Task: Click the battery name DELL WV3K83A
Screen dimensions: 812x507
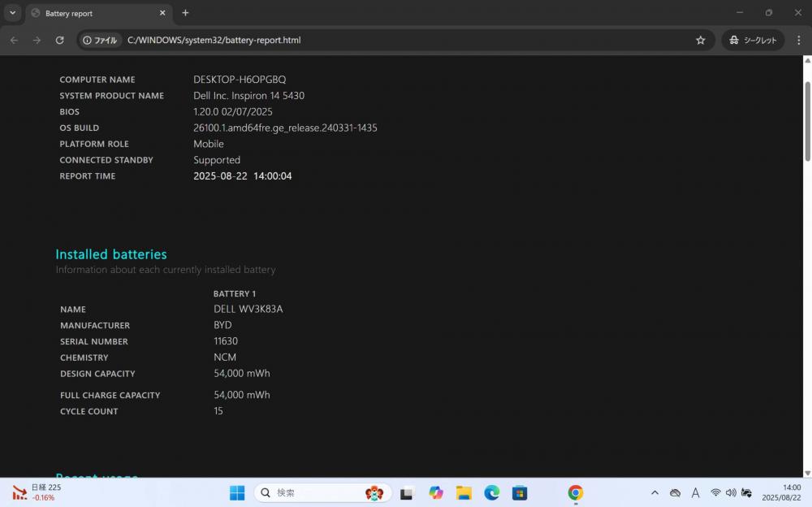Action: (248, 309)
